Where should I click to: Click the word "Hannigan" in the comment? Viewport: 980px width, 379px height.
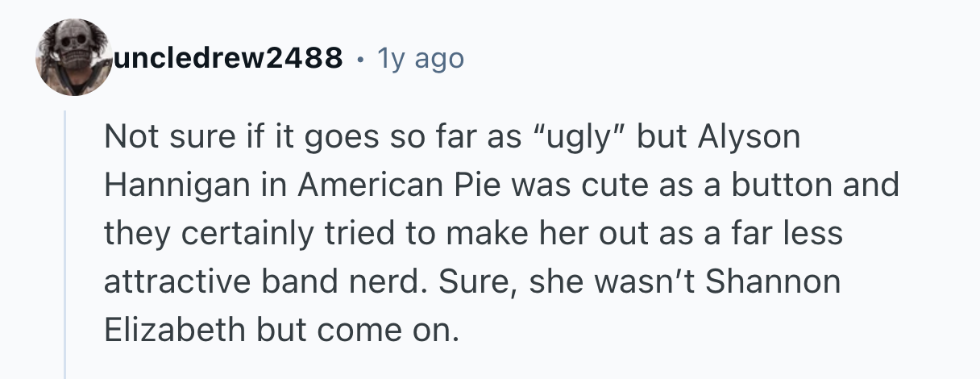click(x=176, y=185)
